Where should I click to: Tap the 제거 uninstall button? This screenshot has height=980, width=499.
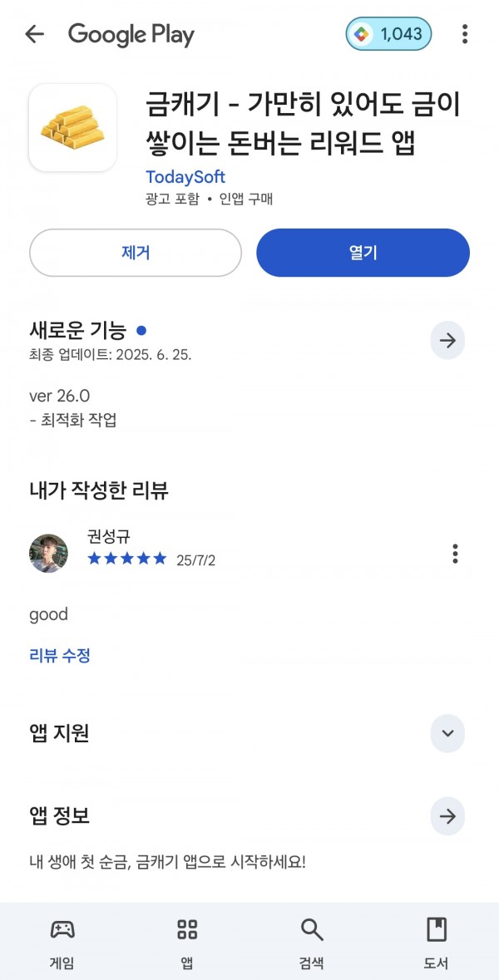click(x=135, y=253)
